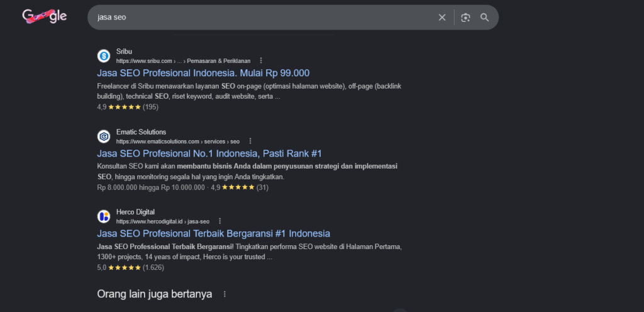Image resolution: width=644 pixels, height=312 pixels.
Task: Open search by image camera icon
Action: pyautogui.click(x=465, y=17)
